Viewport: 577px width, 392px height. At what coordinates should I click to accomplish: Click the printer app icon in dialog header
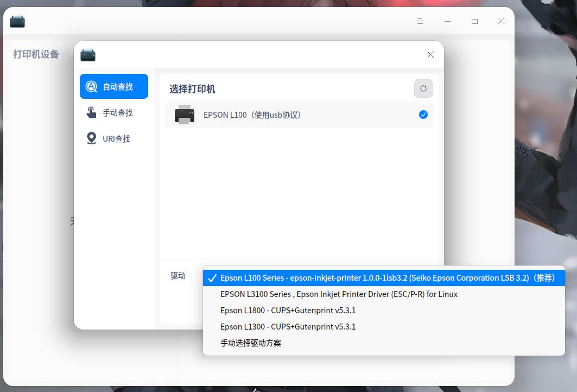tap(88, 55)
